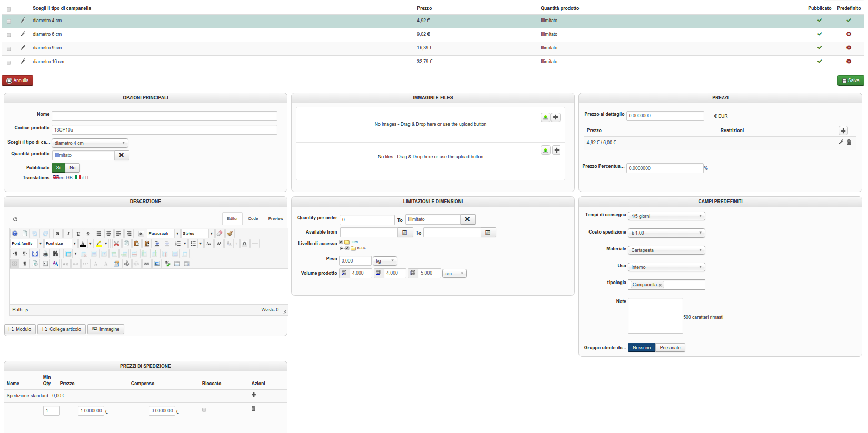Open the Materiale dropdown showing Cartapesta
This screenshot has height=433, width=868.
666,250
